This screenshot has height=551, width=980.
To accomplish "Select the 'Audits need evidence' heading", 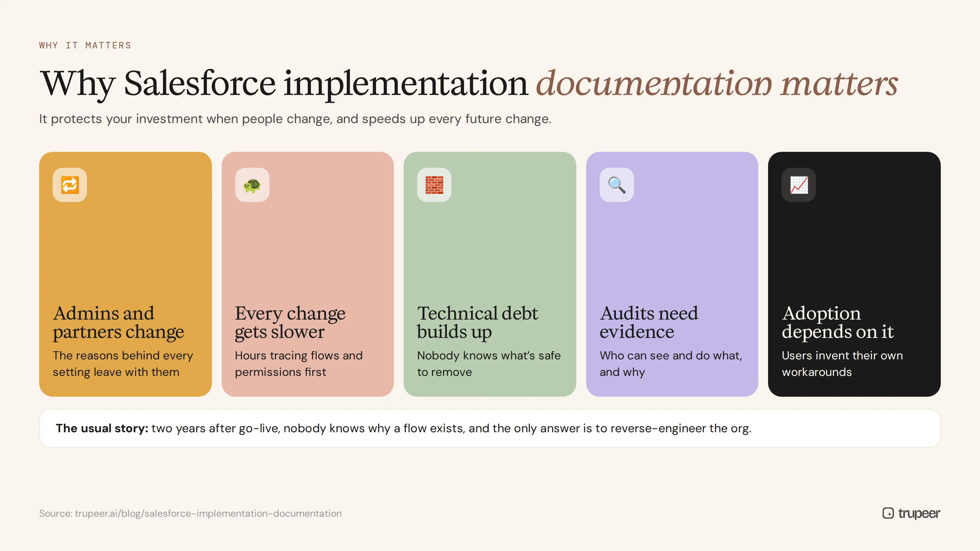I will click(649, 322).
